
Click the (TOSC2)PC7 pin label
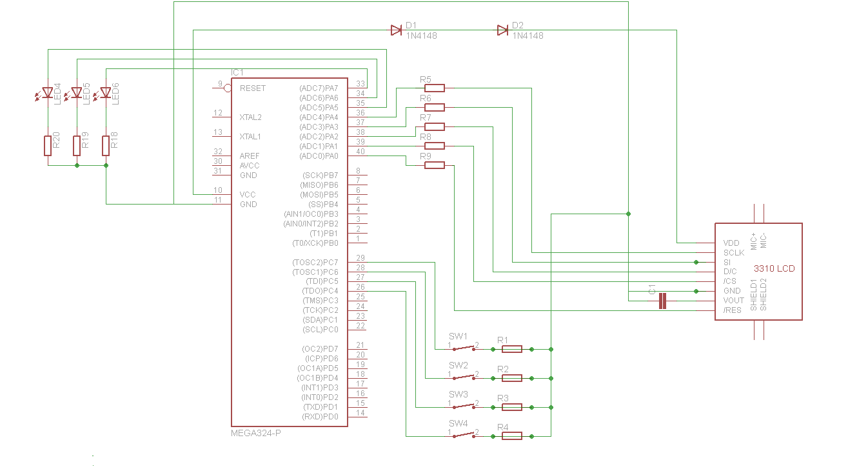(315, 262)
